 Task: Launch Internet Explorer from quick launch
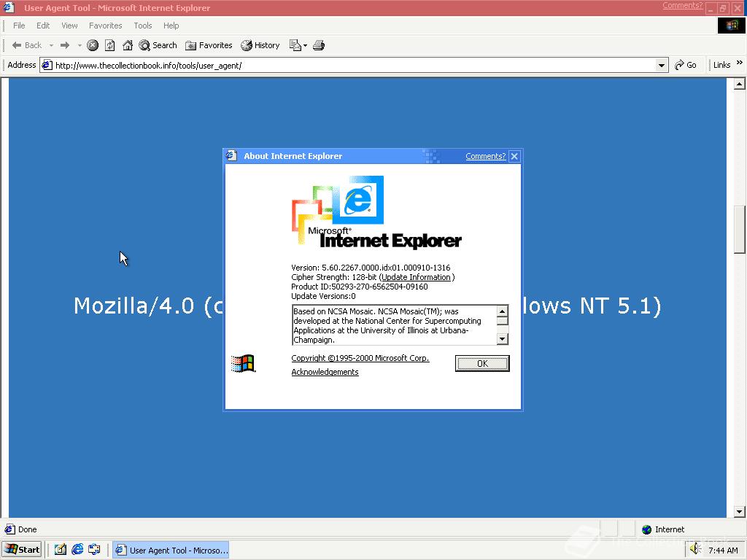pos(77,550)
